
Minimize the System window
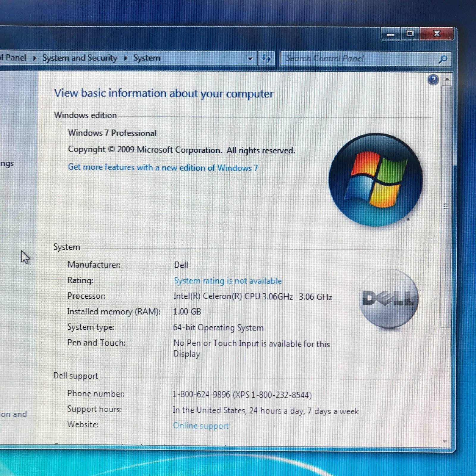point(391,35)
